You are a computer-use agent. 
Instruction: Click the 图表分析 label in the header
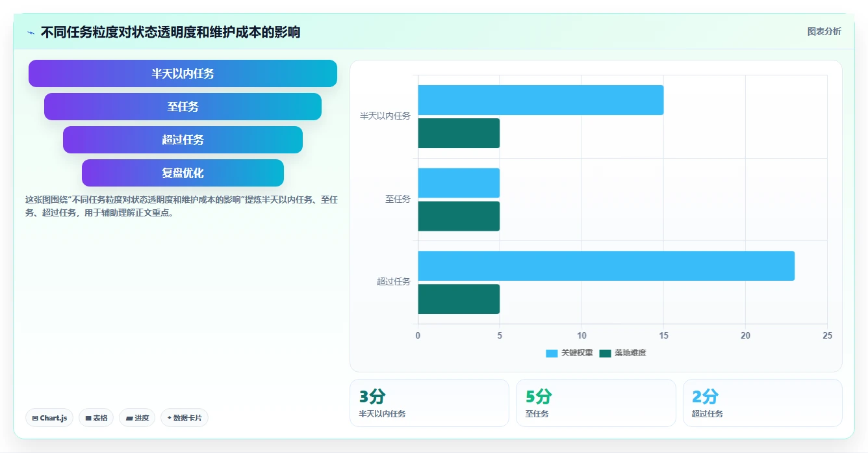(x=824, y=31)
